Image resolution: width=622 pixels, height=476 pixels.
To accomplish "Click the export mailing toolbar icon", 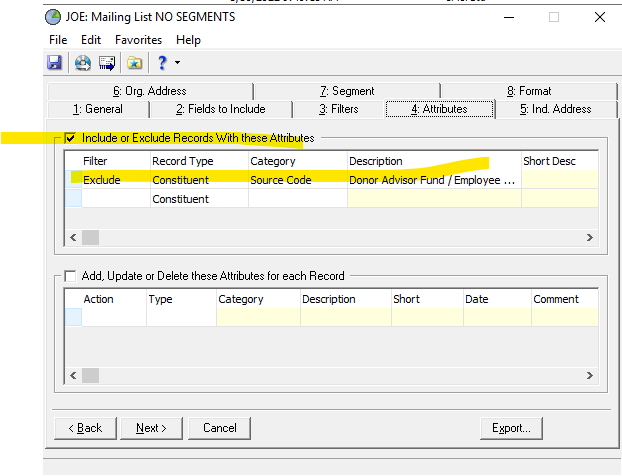I will pos(107,63).
